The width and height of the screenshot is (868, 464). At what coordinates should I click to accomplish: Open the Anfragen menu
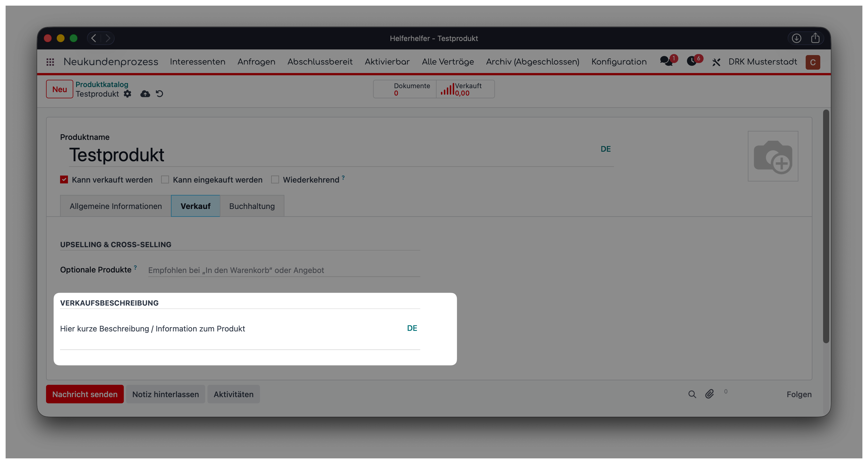(256, 62)
